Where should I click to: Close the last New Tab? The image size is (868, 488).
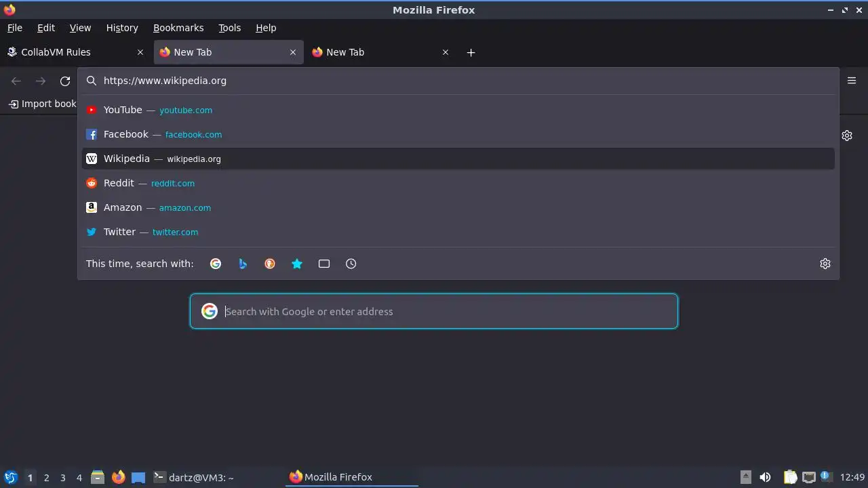tap(446, 52)
